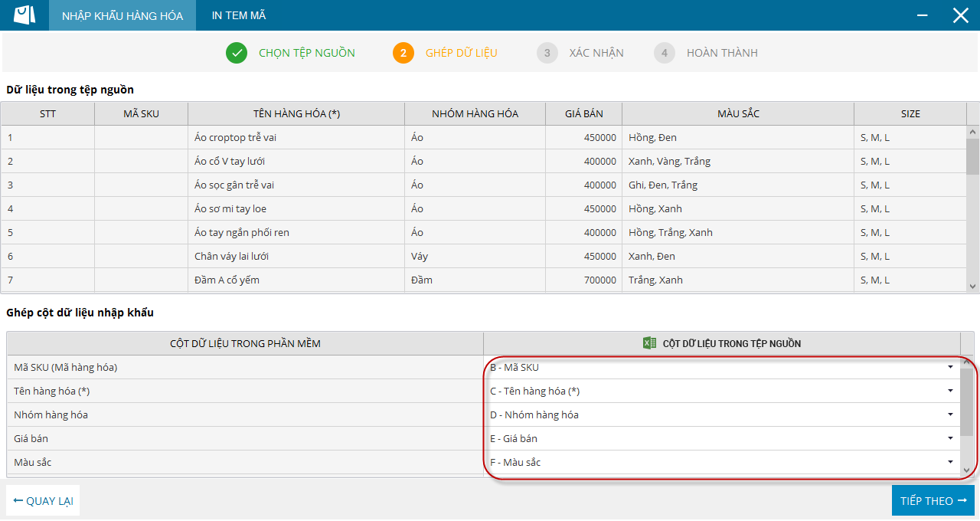Select the Nhập Khẩu Hàng Hóa tab

122,15
